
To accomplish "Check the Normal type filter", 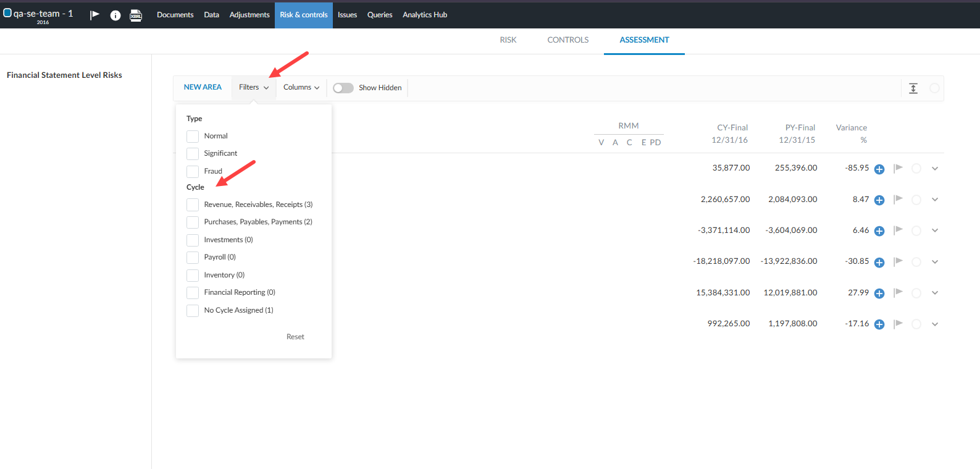I will point(193,136).
